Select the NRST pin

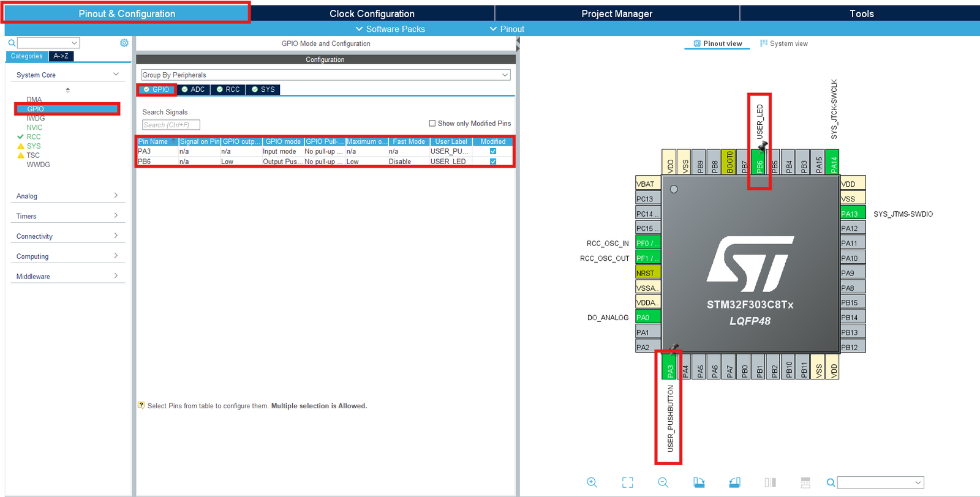[647, 273]
